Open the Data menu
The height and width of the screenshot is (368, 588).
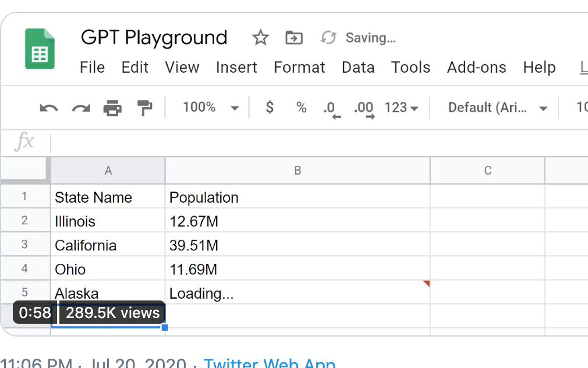[358, 68]
